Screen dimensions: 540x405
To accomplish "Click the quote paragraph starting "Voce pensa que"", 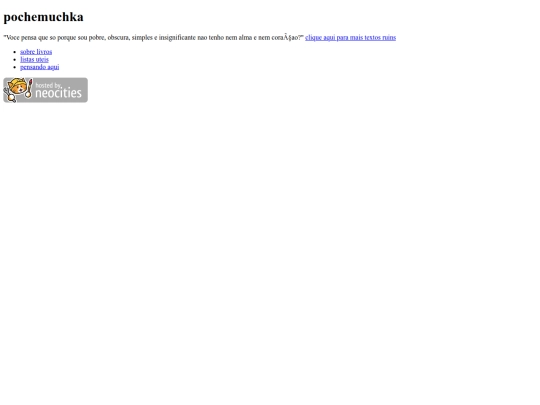I will tap(154, 38).
